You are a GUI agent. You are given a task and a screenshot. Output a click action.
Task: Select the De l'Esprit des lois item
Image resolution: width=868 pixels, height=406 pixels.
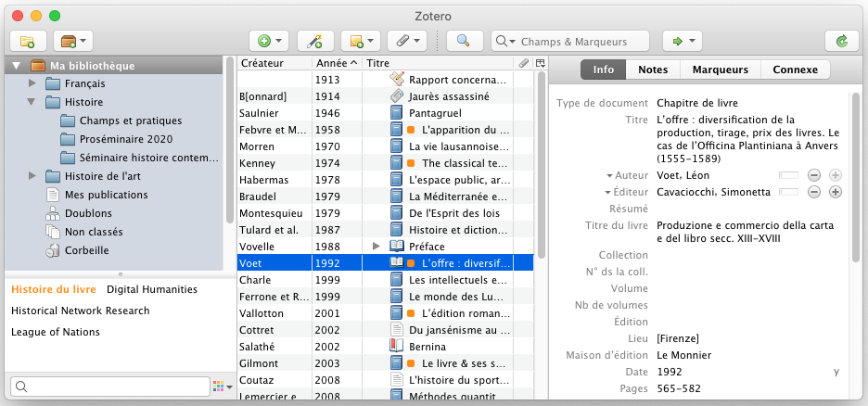pos(385,213)
